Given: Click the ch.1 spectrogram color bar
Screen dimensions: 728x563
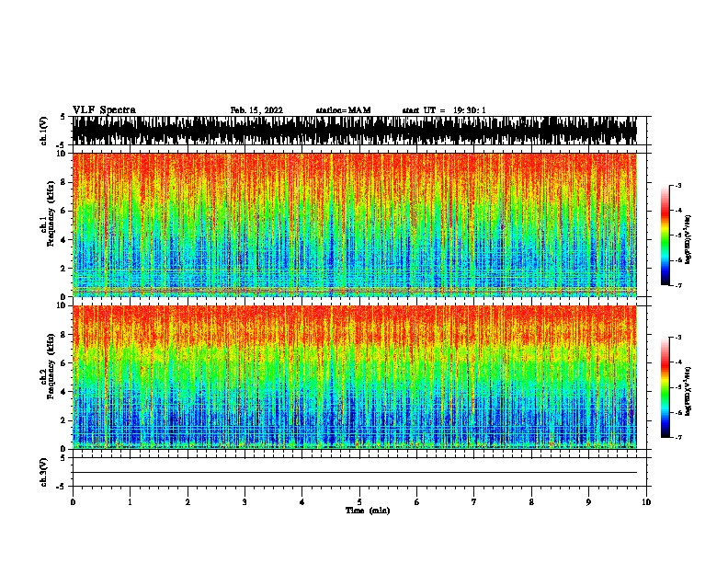Looking at the screenshot, I should [x=665, y=236].
